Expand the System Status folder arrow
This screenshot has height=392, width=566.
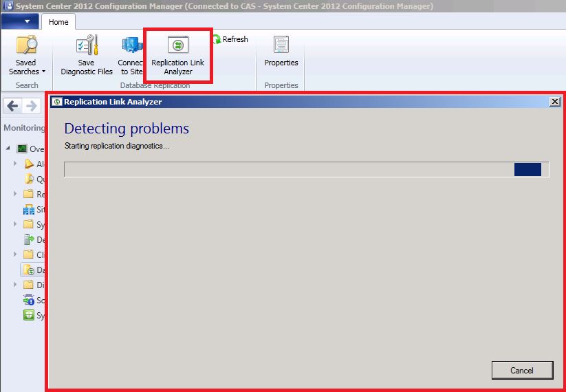15,224
